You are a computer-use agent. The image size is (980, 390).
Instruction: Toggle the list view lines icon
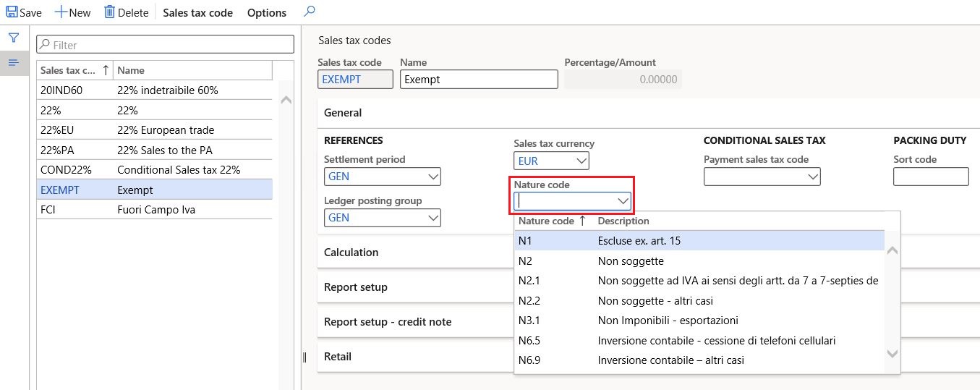pyautogui.click(x=13, y=63)
